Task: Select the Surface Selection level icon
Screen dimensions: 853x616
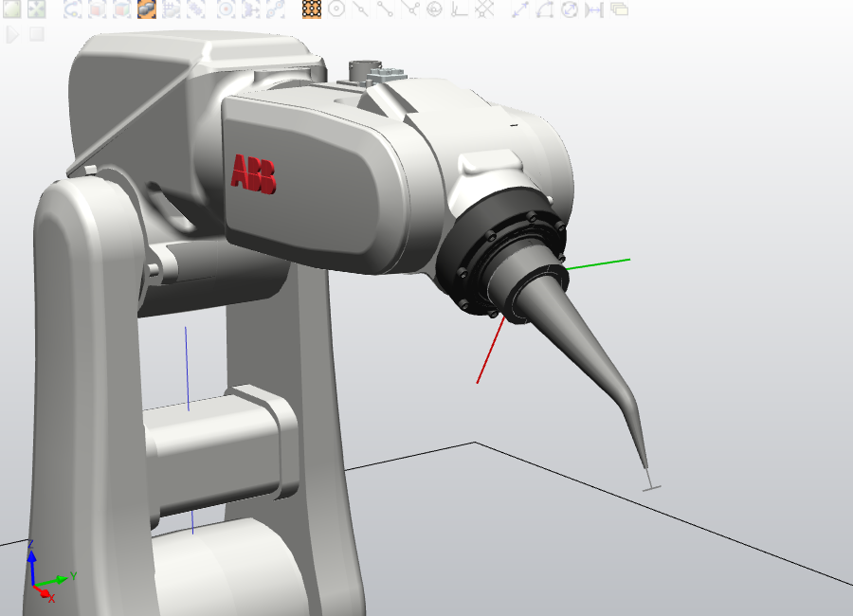Action: [x=98, y=9]
